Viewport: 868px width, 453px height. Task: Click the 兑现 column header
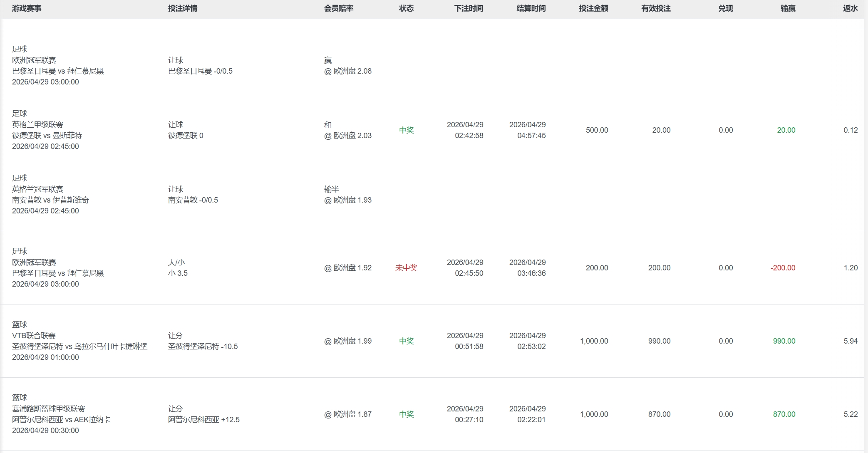725,8
